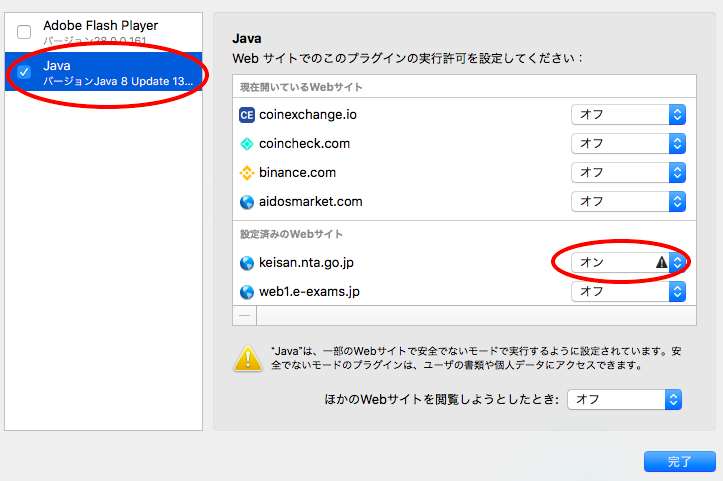The image size is (723, 481).
Task: Select the coincheck.com site row
Action: coord(464,143)
